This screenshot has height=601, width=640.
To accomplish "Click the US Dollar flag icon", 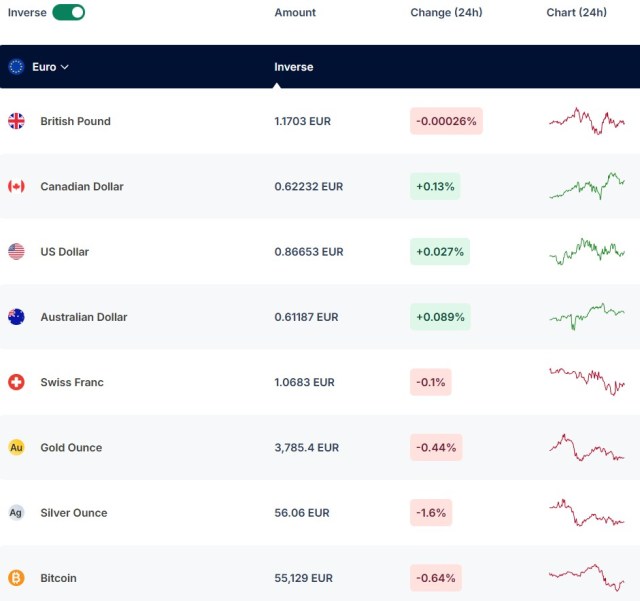I will click(16, 252).
